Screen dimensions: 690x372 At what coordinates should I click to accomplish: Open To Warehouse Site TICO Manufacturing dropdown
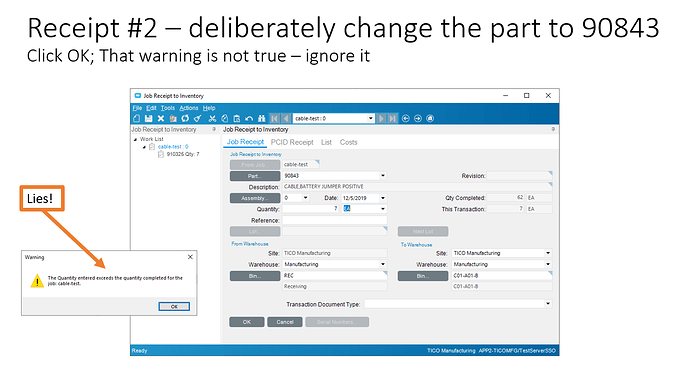point(548,253)
